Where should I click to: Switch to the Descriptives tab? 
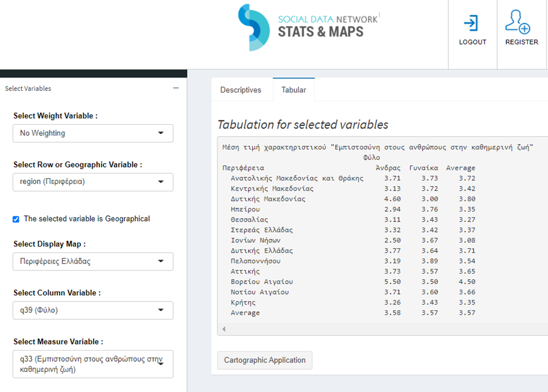(240, 90)
